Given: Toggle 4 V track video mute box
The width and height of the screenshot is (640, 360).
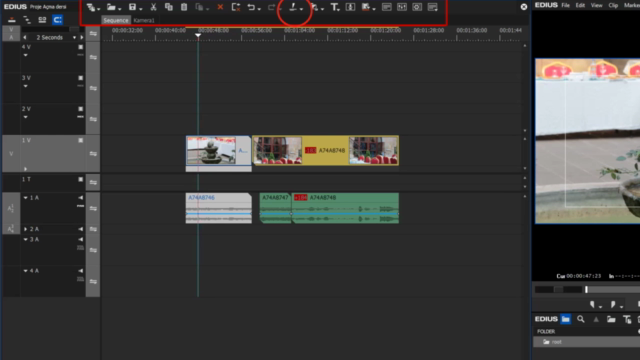Looking at the screenshot, I should (81, 47).
